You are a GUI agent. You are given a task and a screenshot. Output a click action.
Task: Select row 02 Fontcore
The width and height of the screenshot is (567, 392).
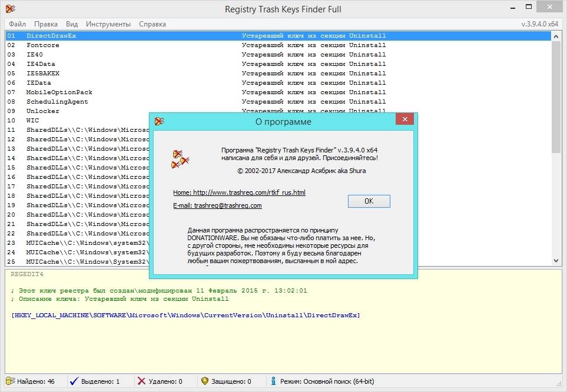(278, 45)
